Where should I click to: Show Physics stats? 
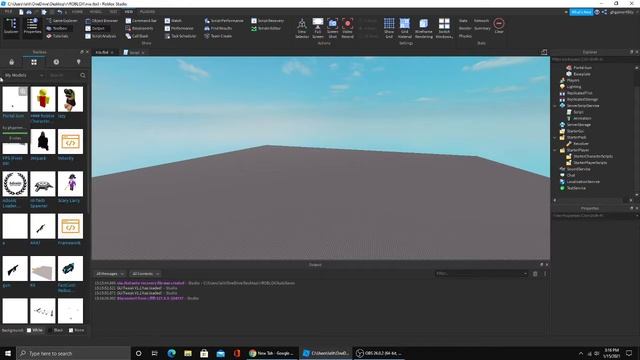pyautogui.click(x=465, y=36)
